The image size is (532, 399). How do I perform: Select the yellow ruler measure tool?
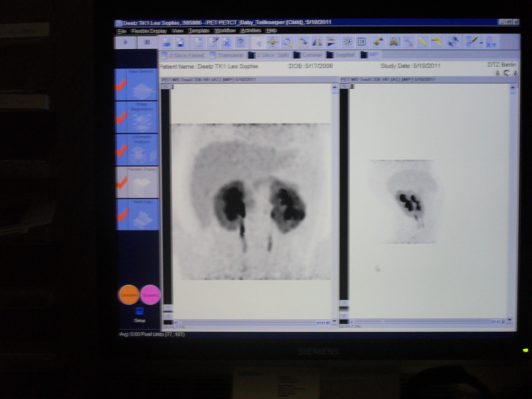[x=422, y=42]
